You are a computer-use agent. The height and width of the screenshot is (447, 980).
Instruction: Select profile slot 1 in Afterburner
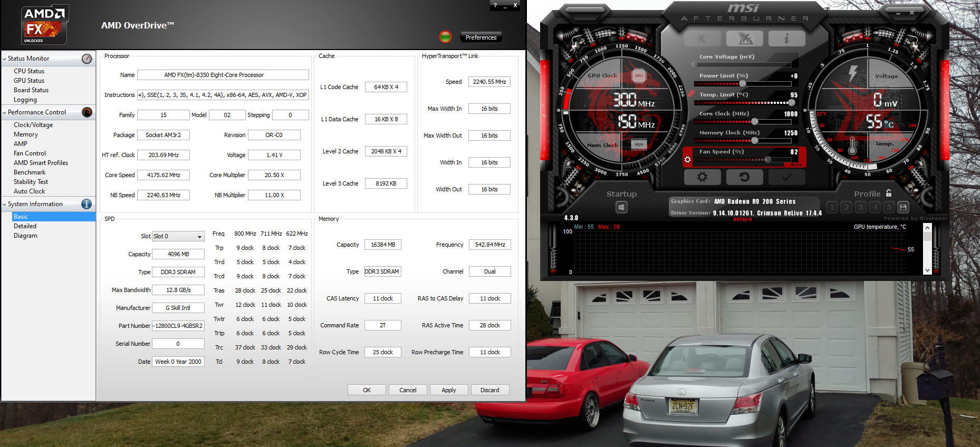point(832,207)
